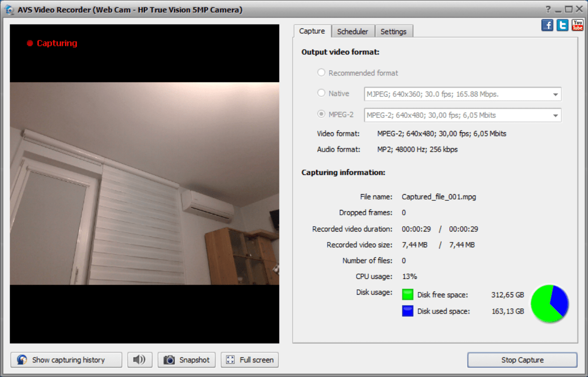Viewport: 588px width, 377px height.
Task: Click the Dropped frames label
Action: (x=366, y=213)
